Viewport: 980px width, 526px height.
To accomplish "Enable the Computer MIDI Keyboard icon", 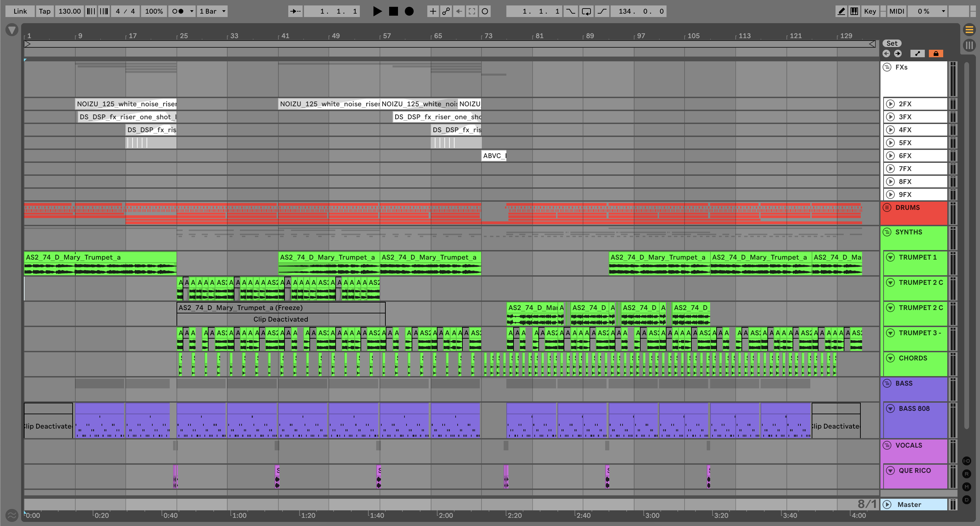I will click(x=854, y=11).
